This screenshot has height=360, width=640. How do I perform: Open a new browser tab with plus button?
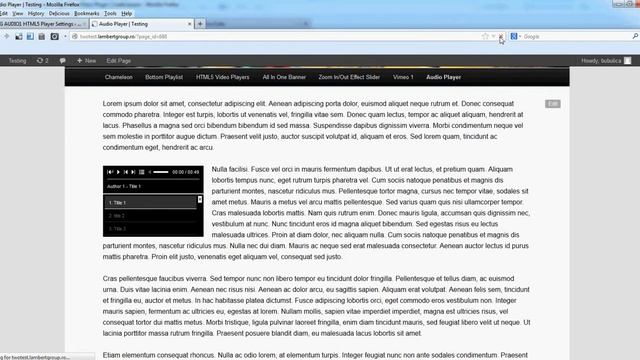click(x=200, y=24)
